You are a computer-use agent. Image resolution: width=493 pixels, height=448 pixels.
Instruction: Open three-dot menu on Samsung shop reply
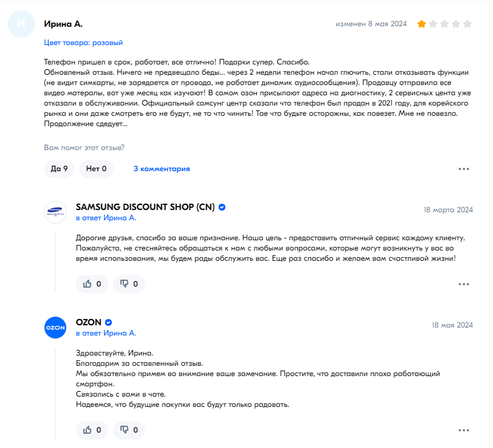tap(464, 284)
